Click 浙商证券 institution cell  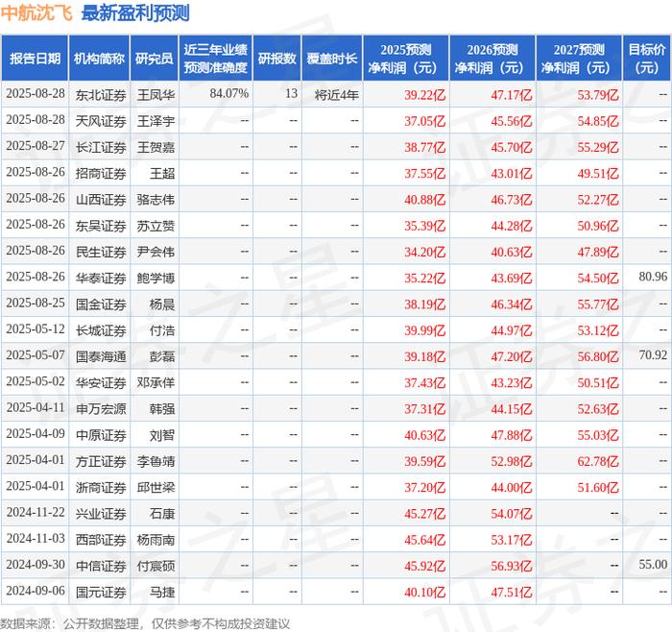point(101,487)
